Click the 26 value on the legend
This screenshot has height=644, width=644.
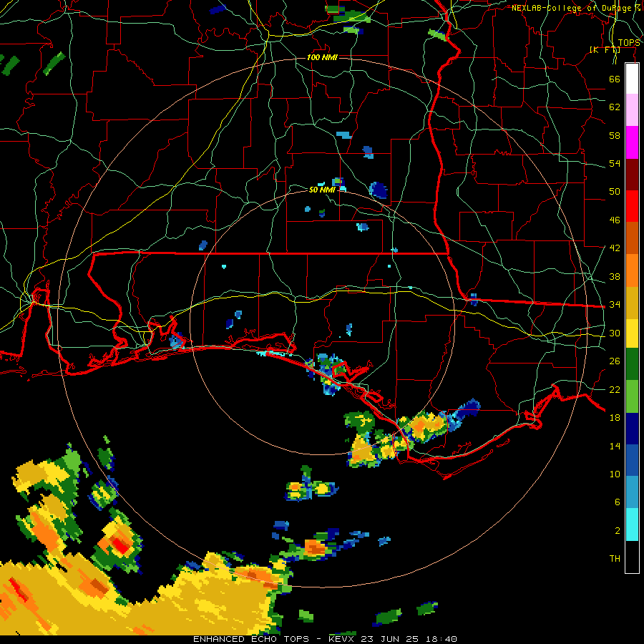615,361
